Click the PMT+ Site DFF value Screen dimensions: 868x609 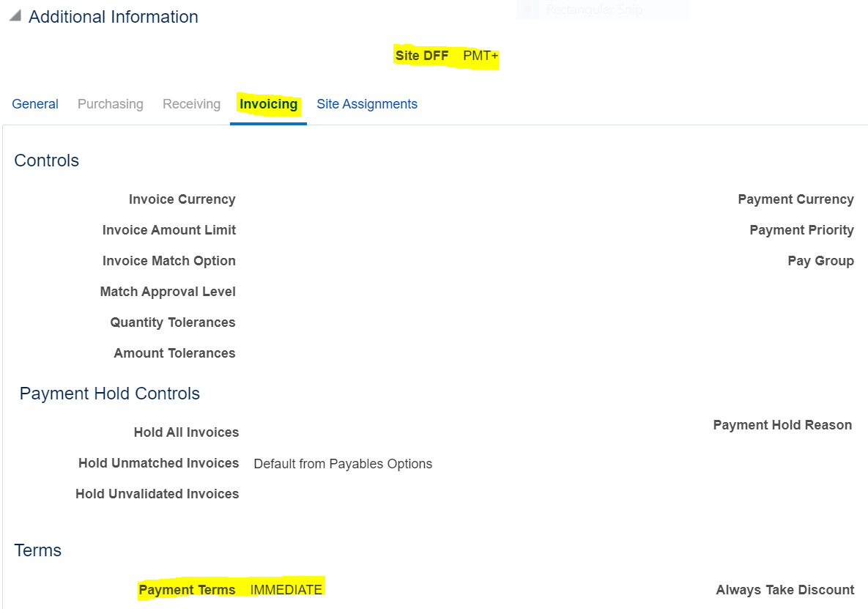pos(481,56)
